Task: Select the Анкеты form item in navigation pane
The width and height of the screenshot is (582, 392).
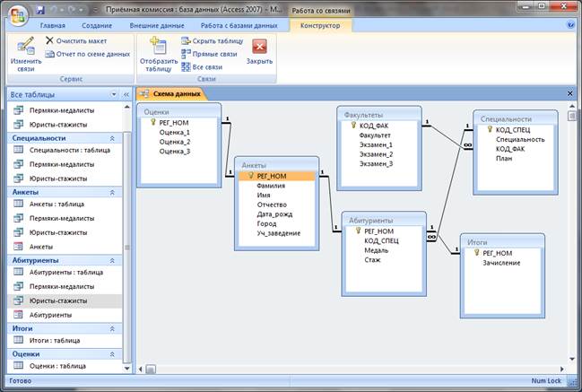Action: (x=65, y=247)
